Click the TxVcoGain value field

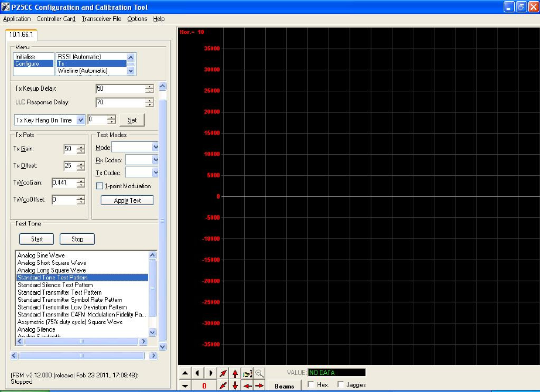coord(64,183)
